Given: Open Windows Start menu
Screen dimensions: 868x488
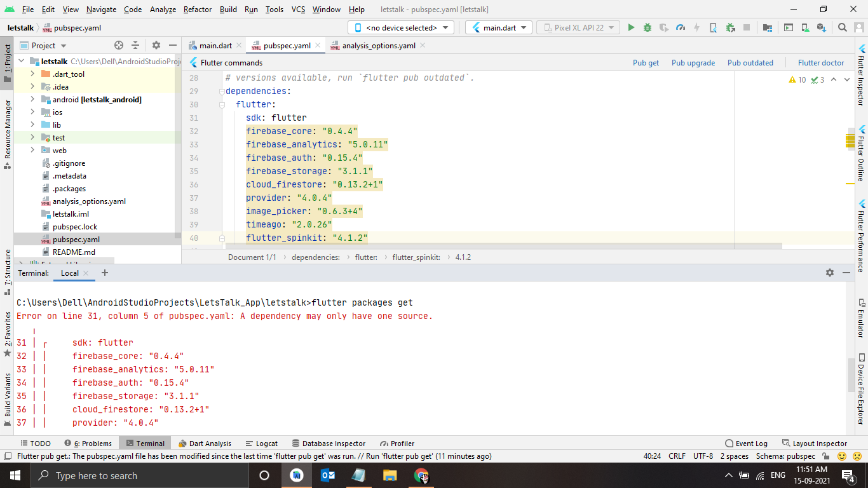Looking at the screenshot, I should [x=15, y=475].
